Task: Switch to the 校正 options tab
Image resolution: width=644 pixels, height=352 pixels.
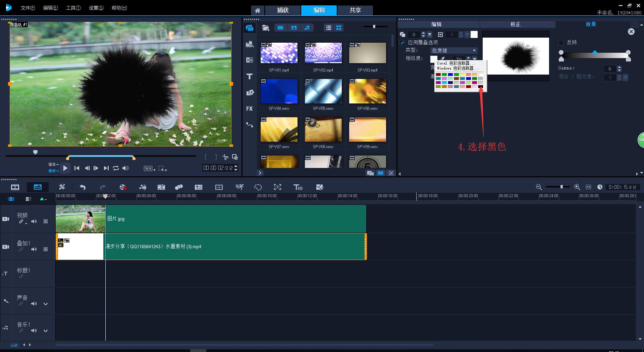Action: tap(516, 24)
